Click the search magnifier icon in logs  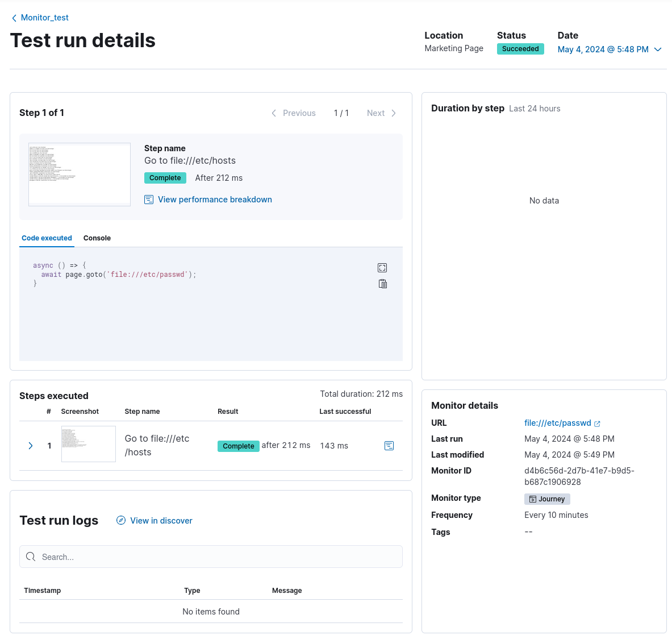pyautogui.click(x=31, y=557)
